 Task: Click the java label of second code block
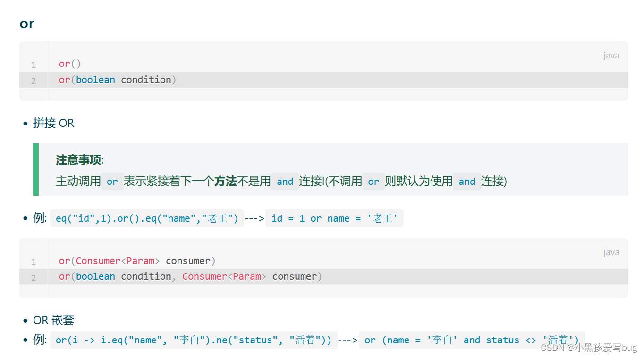(x=611, y=252)
